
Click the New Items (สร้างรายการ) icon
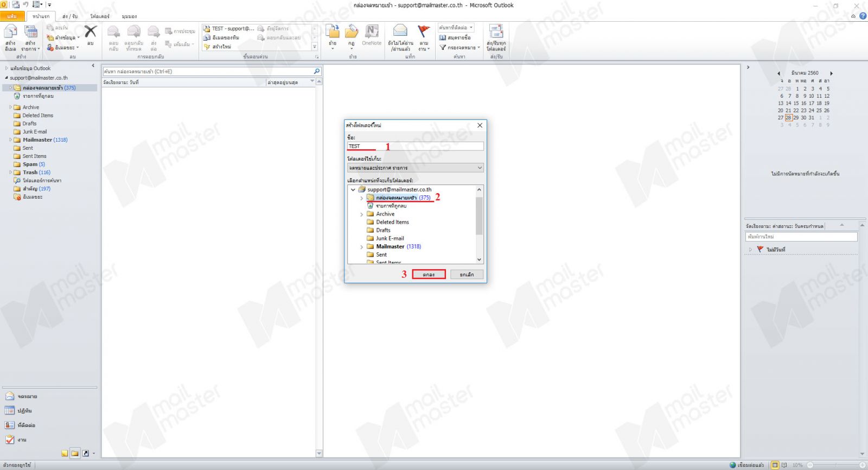click(x=30, y=33)
